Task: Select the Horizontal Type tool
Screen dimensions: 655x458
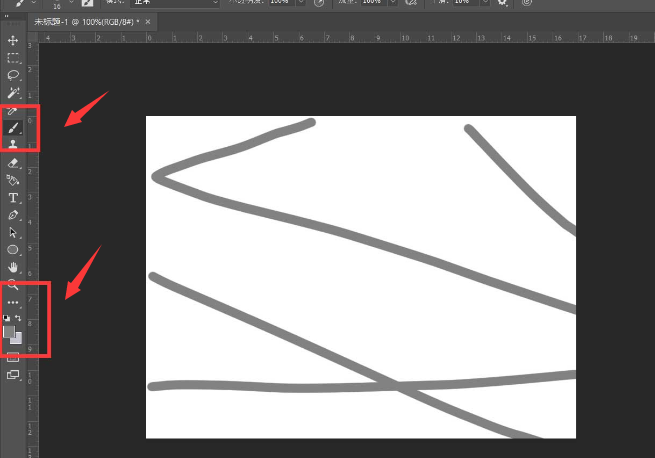Action: [x=13, y=198]
